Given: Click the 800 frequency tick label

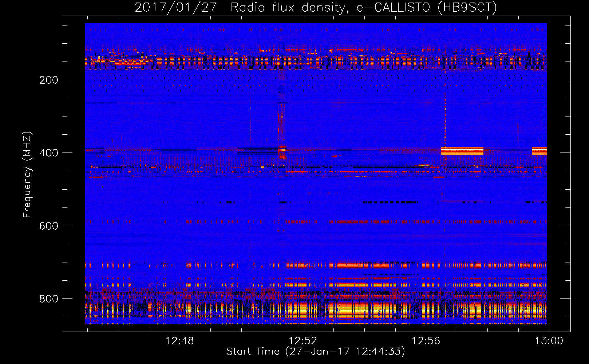Looking at the screenshot, I should coord(49,299).
